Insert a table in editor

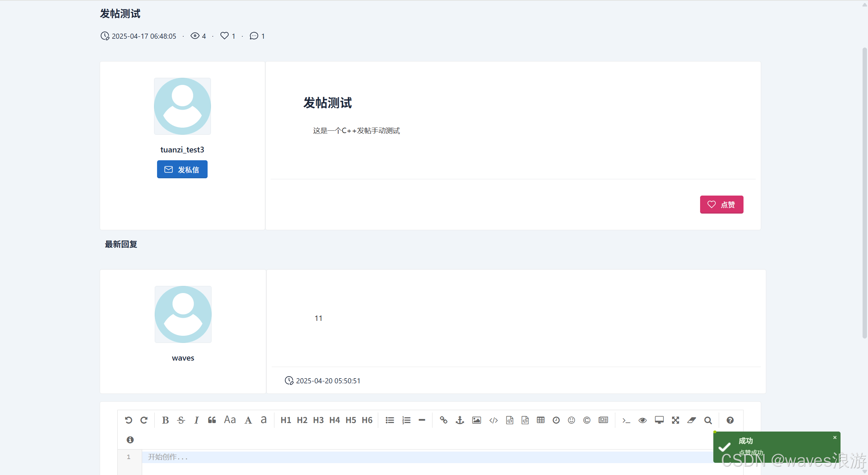pos(540,420)
